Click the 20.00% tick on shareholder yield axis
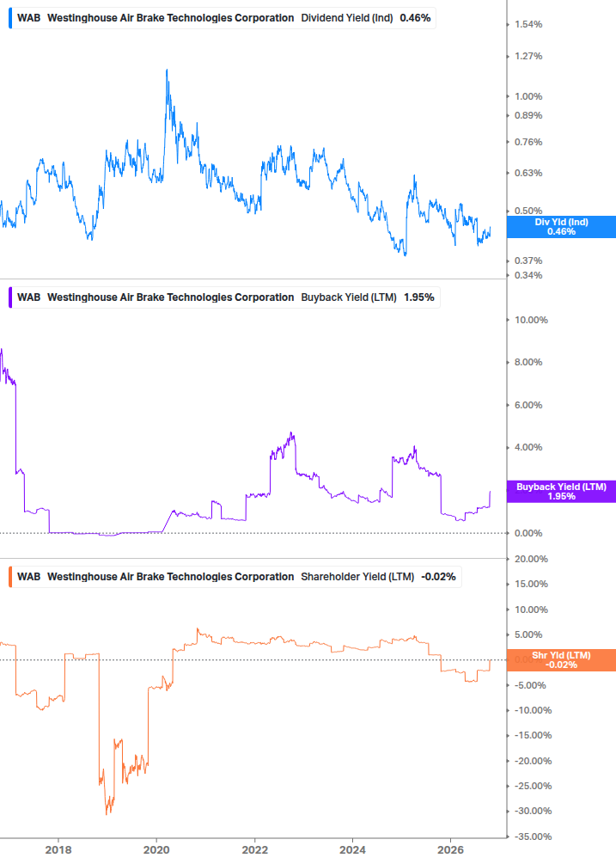 pyautogui.click(x=531, y=560)
